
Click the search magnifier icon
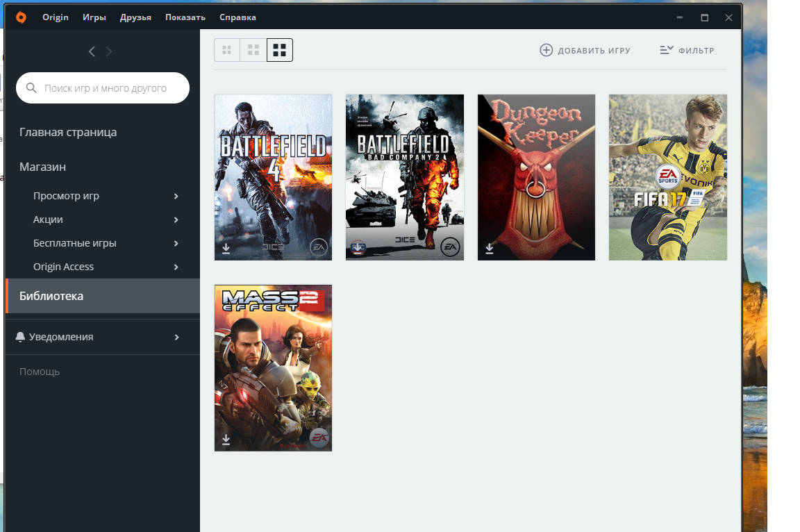pos(31,88)
